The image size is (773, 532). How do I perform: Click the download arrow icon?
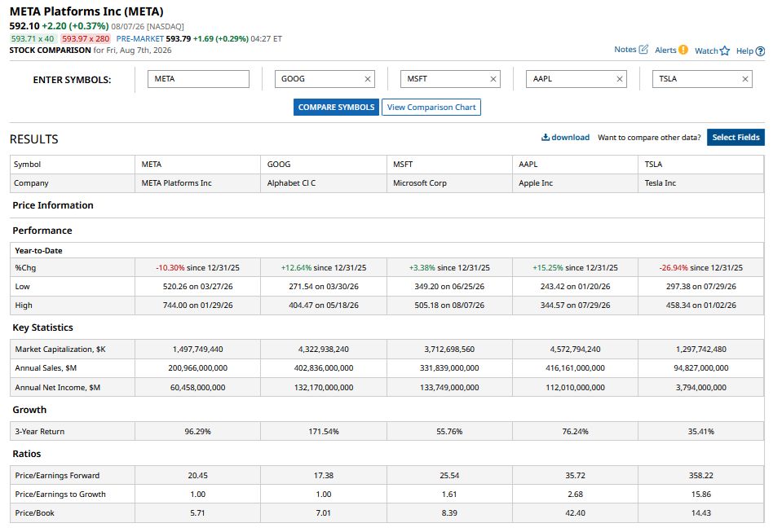[x=546, y=137]
